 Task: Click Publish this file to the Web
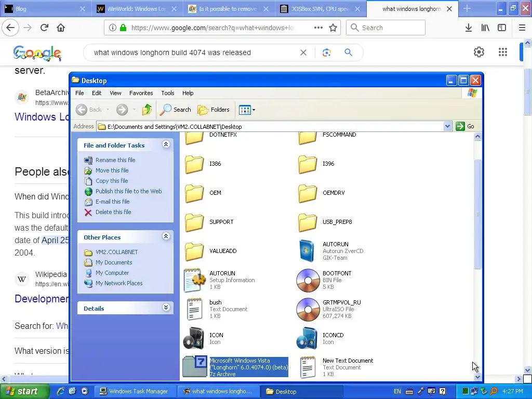pyautogui.click(x=129, y=191)
